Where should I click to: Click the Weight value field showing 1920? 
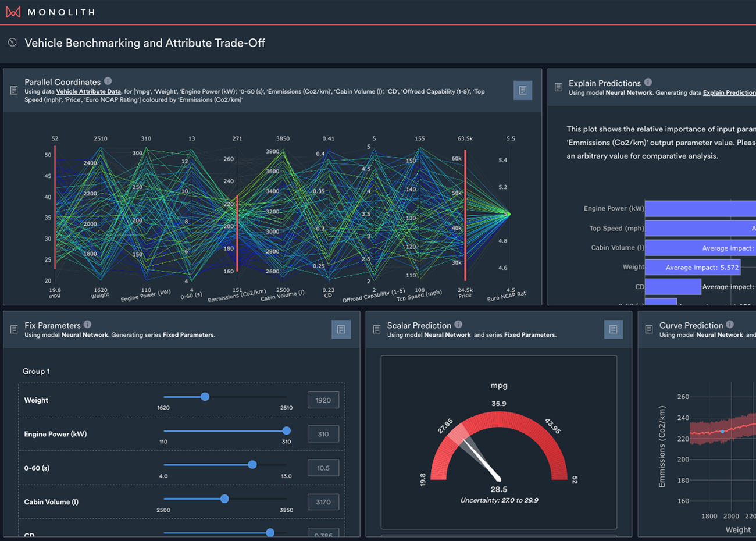click(x=323, y=400)
